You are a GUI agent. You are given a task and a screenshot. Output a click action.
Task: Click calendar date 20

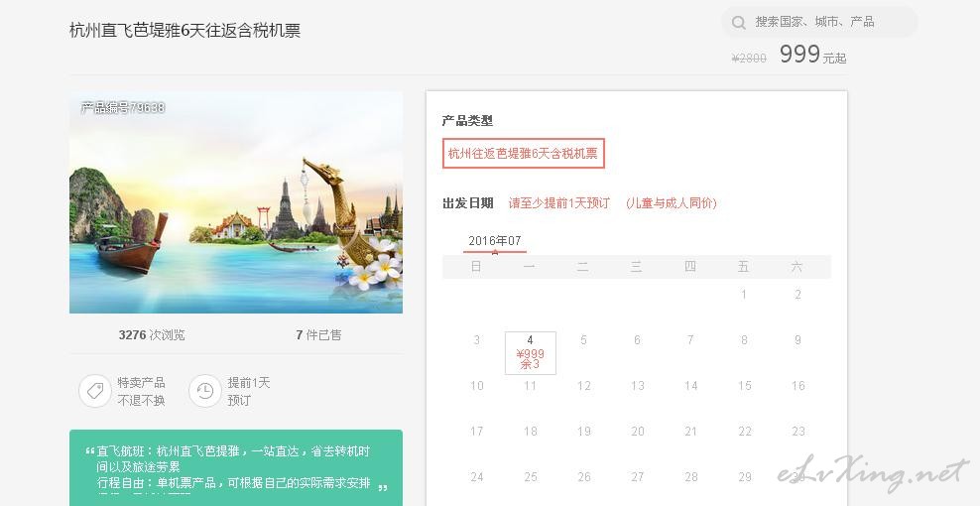coord(637,432)
